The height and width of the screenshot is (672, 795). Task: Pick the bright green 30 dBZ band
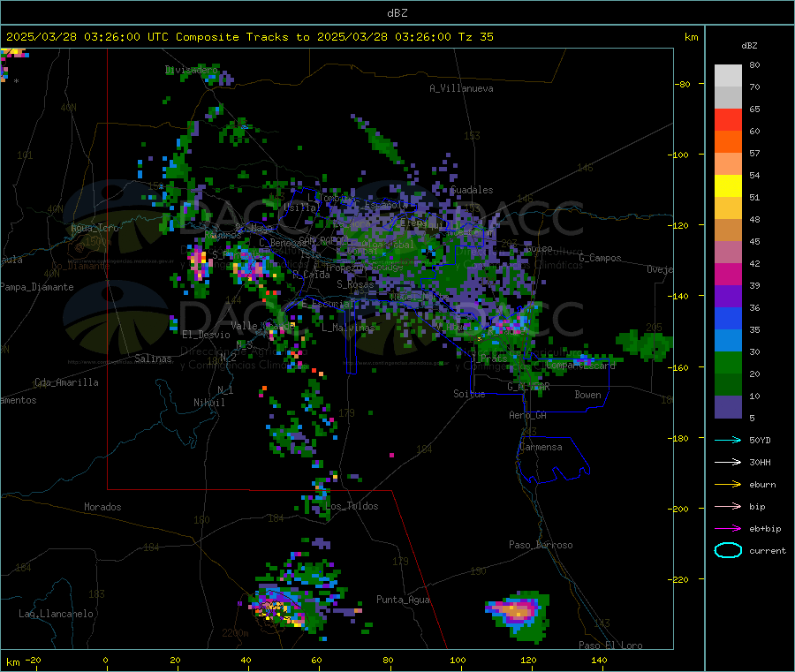(x=728, y=363)
